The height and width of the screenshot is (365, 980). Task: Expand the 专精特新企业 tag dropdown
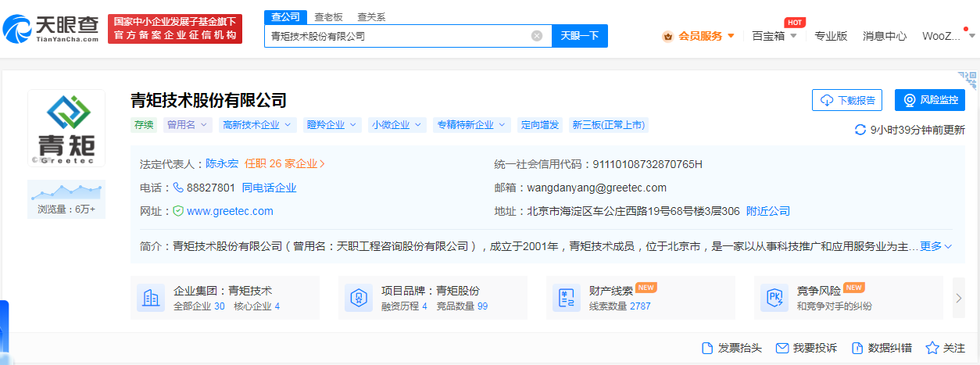(x=471, y=124)
